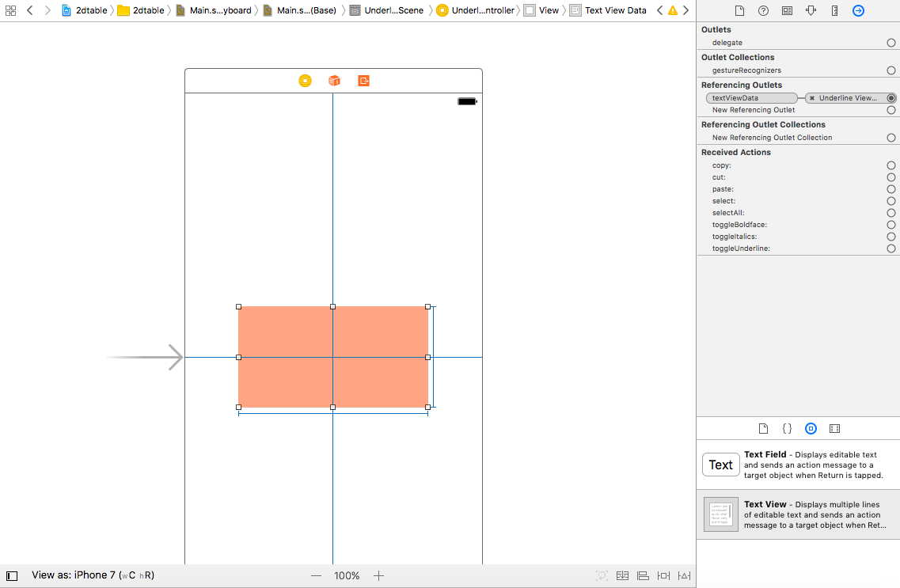
Task: Open related items grid menu
Action: click(x=10, y=10)
